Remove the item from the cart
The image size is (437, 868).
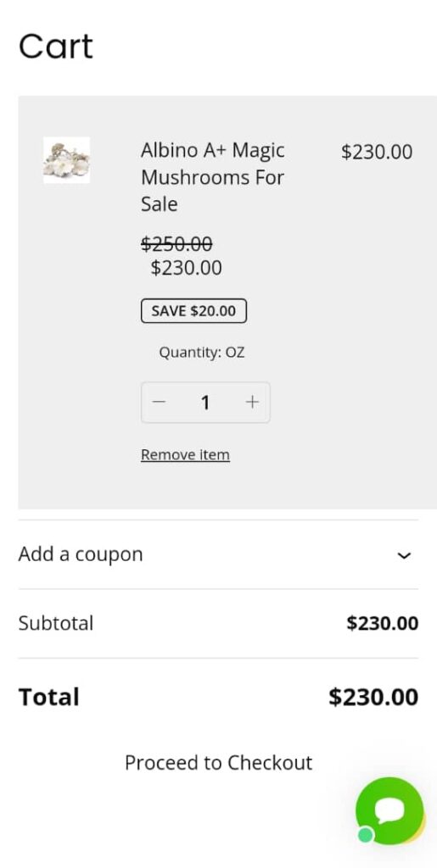pyautogui.click(x=185, y=455)
